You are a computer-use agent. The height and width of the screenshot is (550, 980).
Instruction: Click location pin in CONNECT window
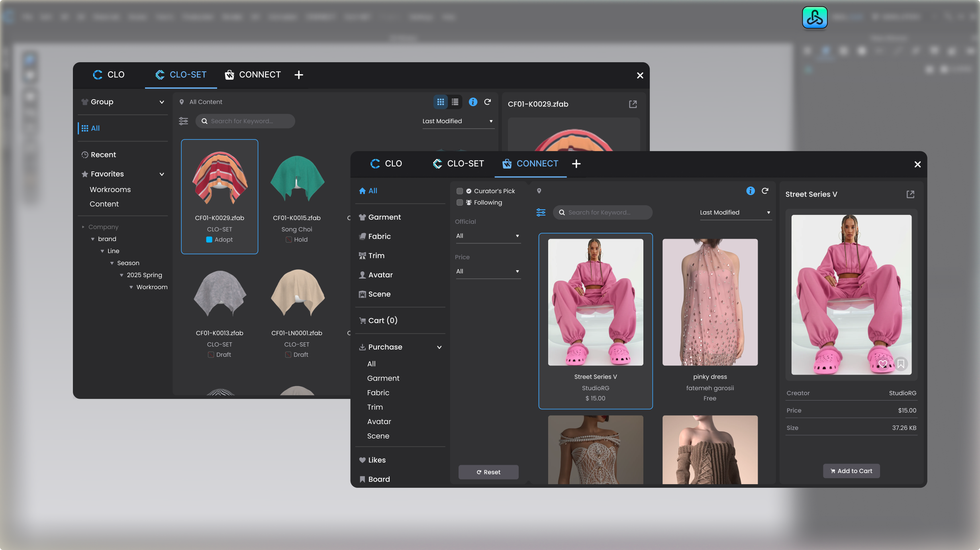tap(539, 191)
